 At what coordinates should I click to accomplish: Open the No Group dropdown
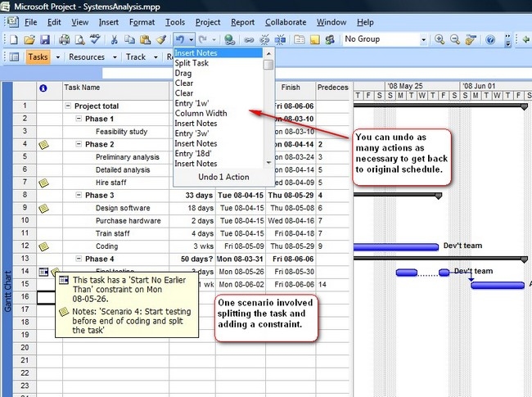[x=422, y=39]
